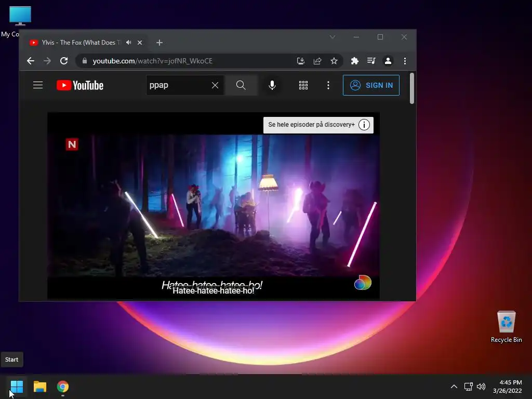This screenshot has width=532, height=399.
Task: Mute the tab via its speaker icon
Action: [x=129, y=43]
